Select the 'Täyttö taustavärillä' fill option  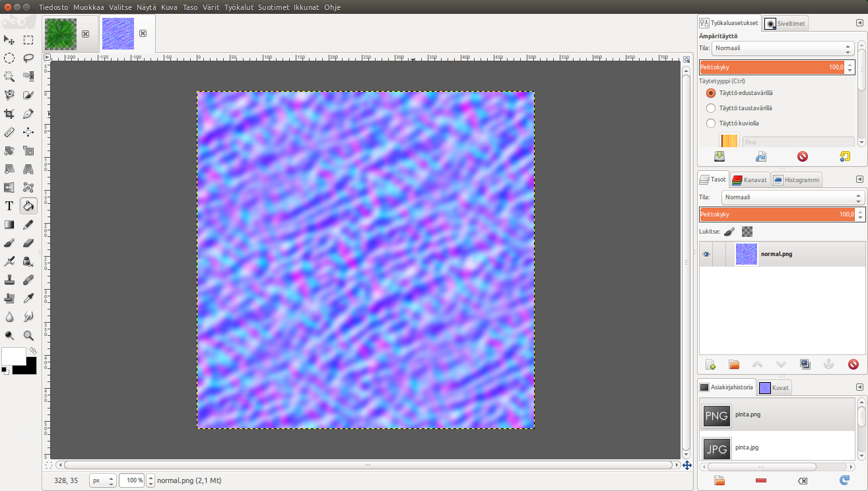(x=711, y=108)
